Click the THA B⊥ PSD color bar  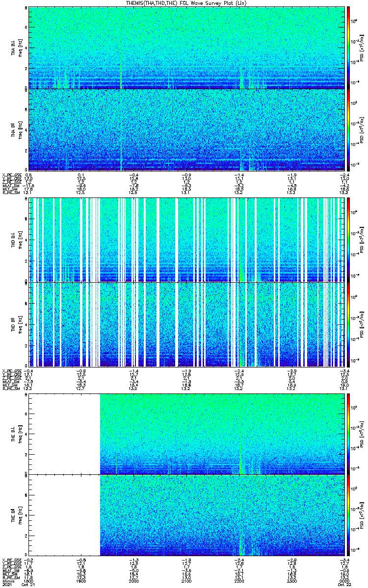pyautogui.click(x=348, y=48)
